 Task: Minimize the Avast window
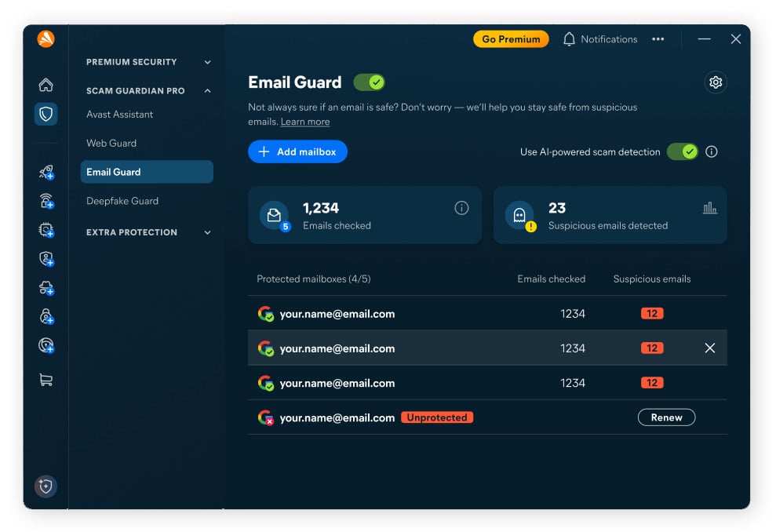[x=704, y=39]
